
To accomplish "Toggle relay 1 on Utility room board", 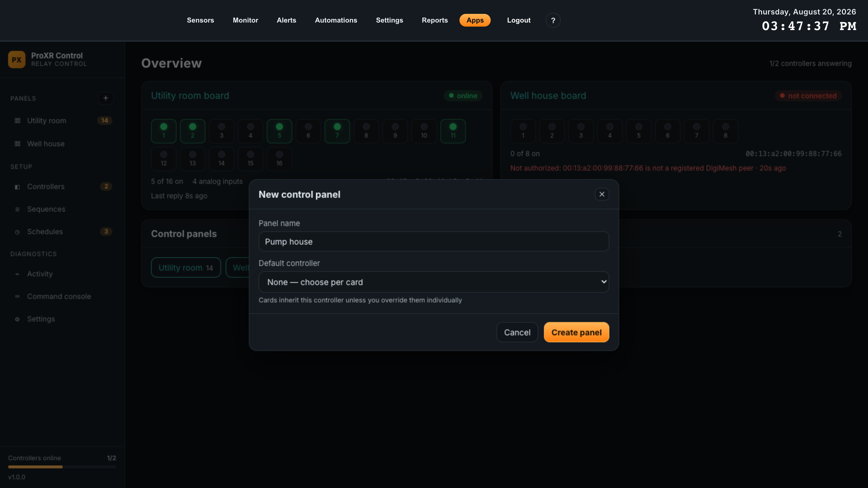I will 164,131.
